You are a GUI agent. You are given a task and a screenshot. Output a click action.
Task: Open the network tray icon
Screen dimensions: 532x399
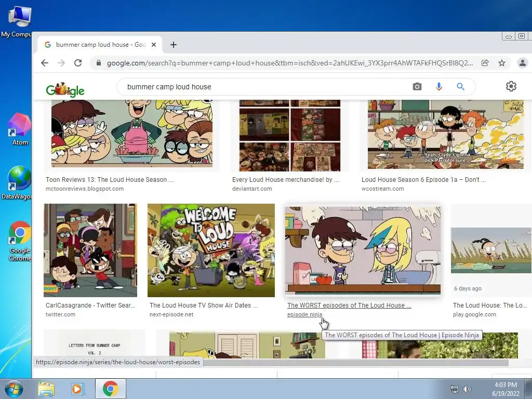click(x=454, y=389)
